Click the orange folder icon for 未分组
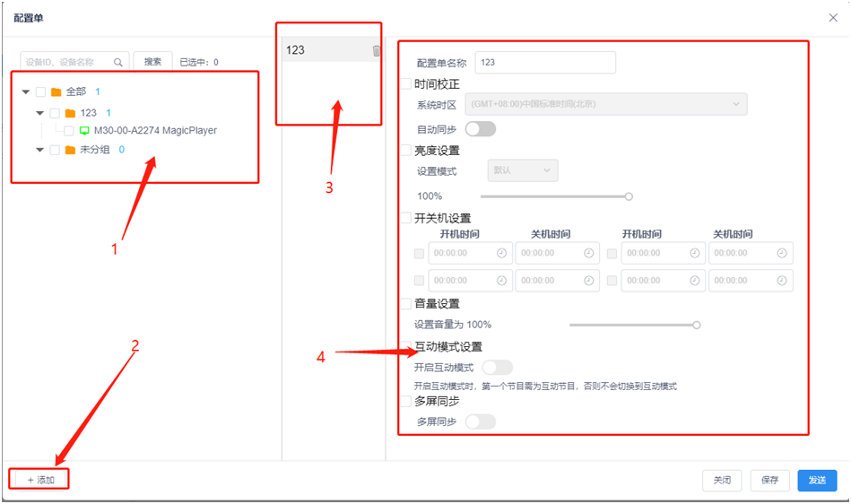This screenshot has height=504, width=851. point(70,150)
